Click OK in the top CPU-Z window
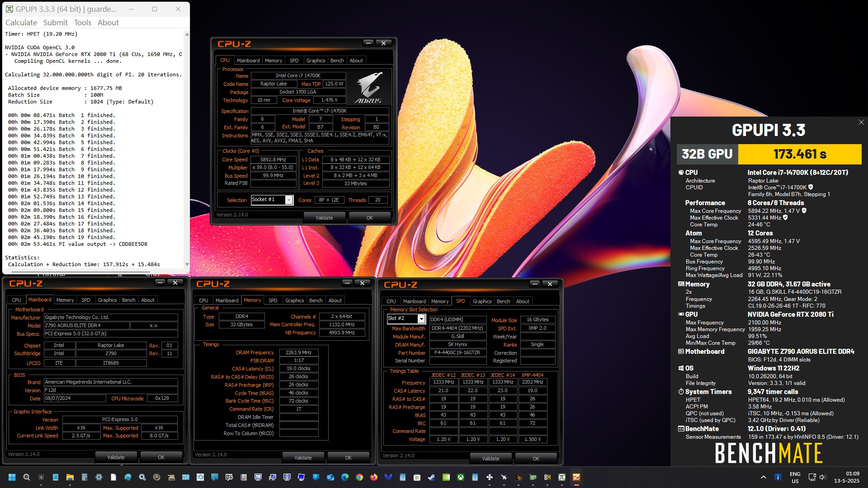868x488 pixels. pos(369,218)
